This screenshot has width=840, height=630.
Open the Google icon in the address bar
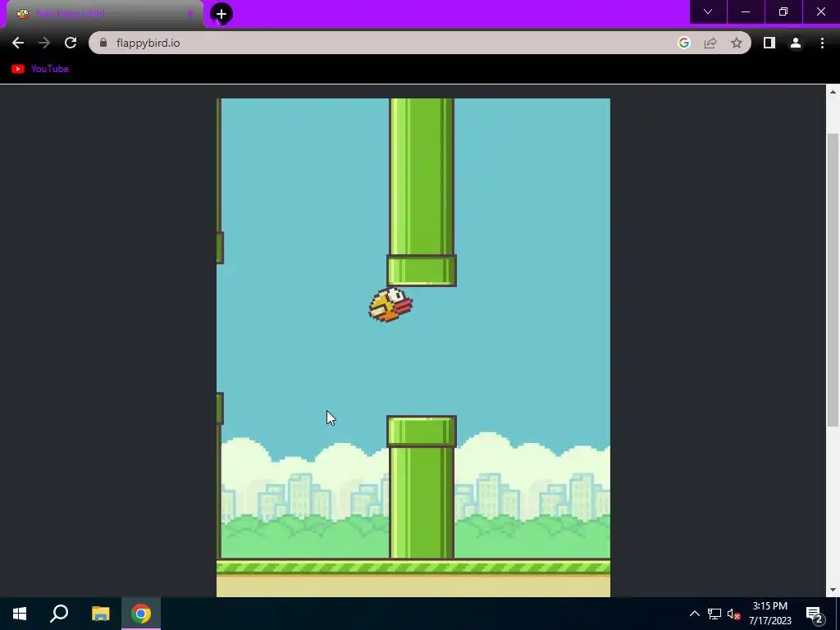683,43
